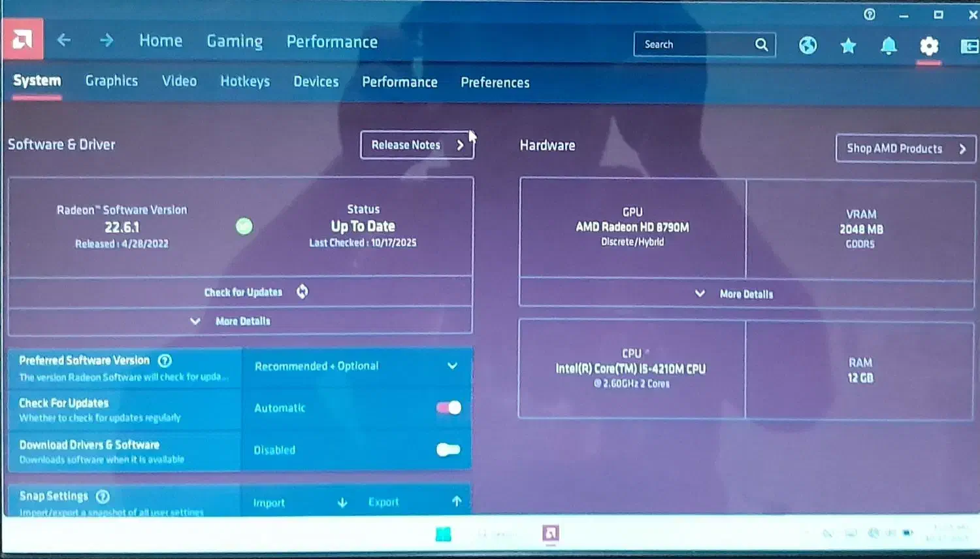Click Import for Snap Settings
This screenshot has width=980, height=559.
click(300, 503)
